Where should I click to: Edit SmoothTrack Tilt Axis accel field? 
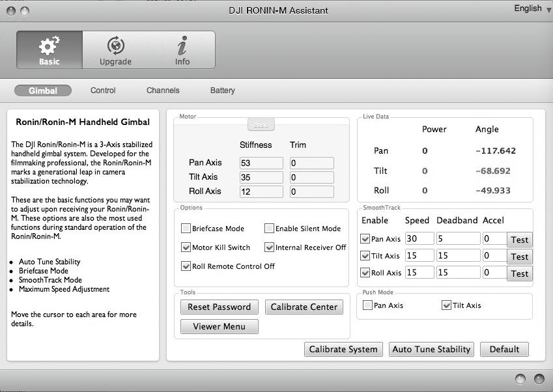click(495, 255)
